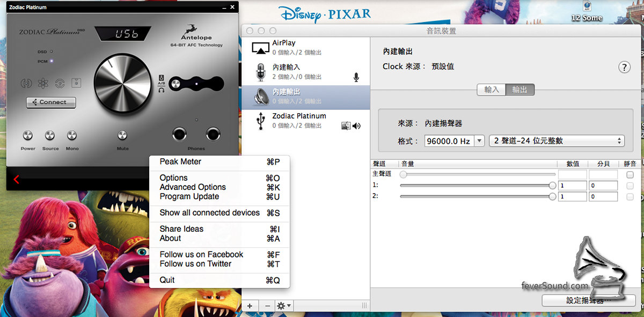This screenshot has height=317, width=644.
Task: Open the gear action menu dropdown
Action: pos(284,306)
